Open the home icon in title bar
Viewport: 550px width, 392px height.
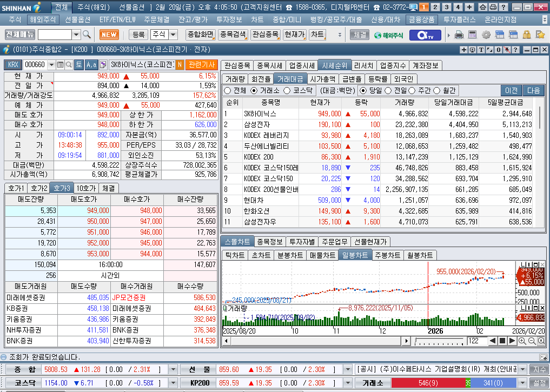tap(482, 7)
